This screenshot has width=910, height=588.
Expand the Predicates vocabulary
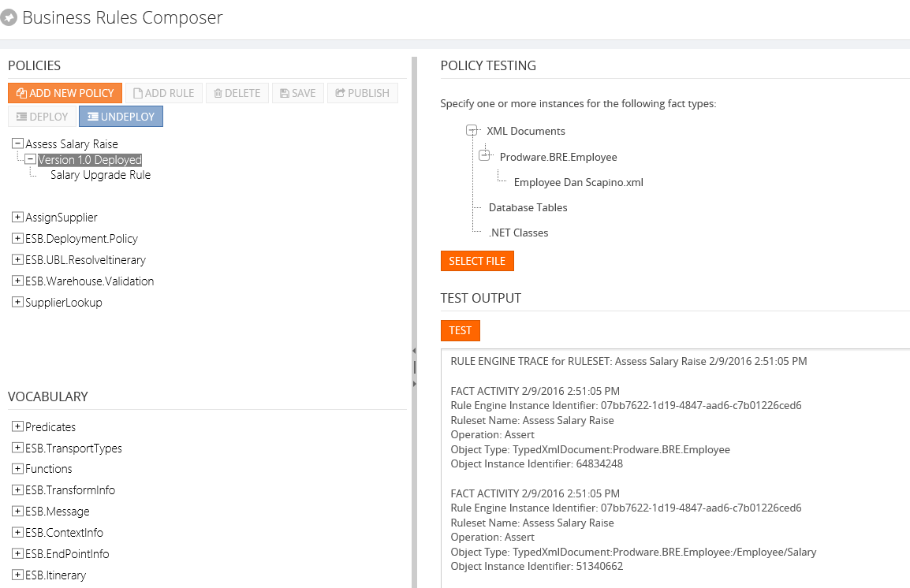click(17, 426)
